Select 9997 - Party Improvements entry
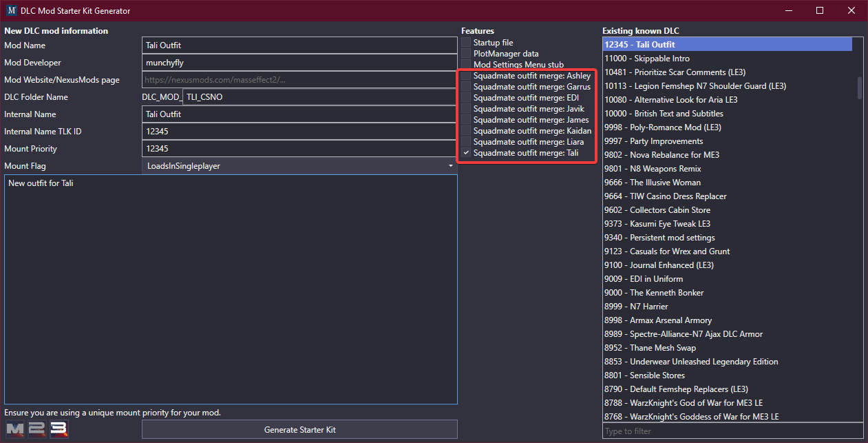This screenshot has width=868, height=443. point(727,141)
